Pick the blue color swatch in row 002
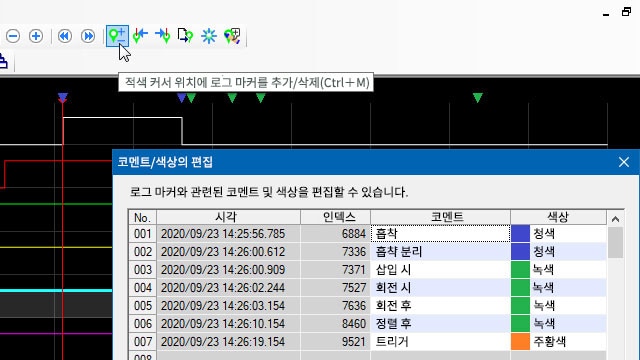The image size is (640, 360). click(x=520, y=251)
